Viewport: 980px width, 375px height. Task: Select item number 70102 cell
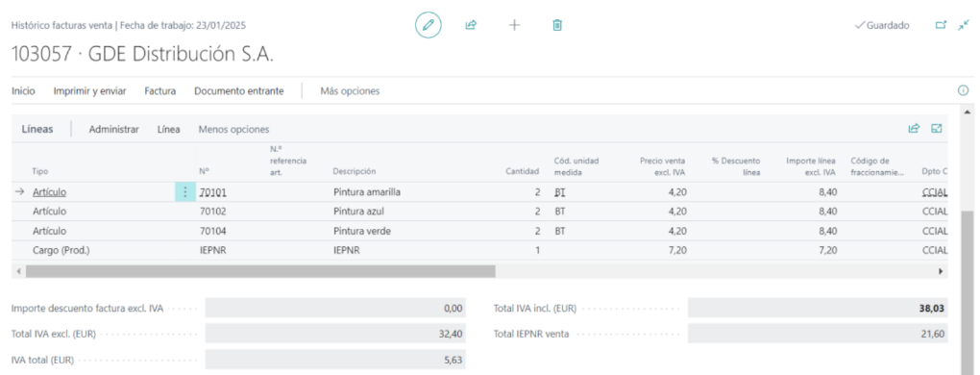213,212
